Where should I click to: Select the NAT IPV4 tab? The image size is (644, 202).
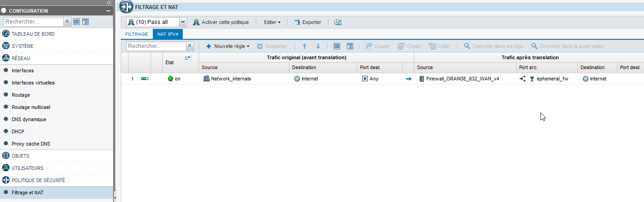[x=168, y=34]
